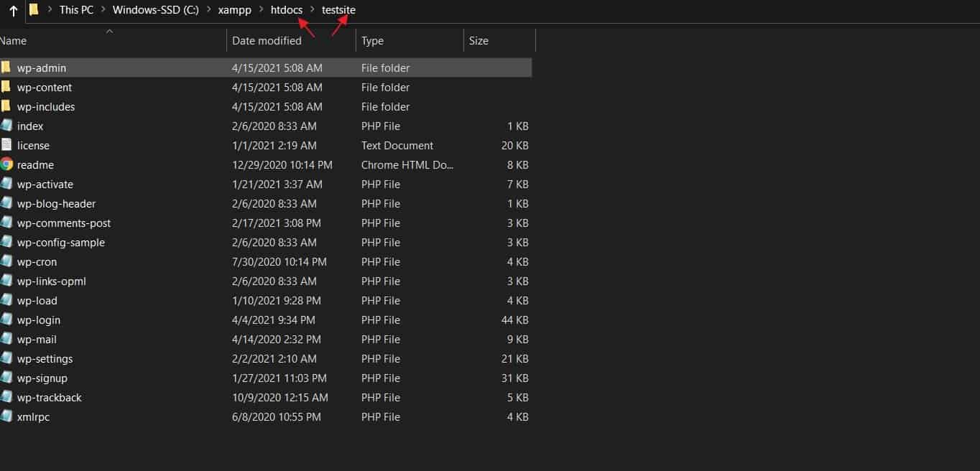Viewport: 980px width, 471px height.
Task: Select the wp-content folder icon
Action: tap(6, 87)
